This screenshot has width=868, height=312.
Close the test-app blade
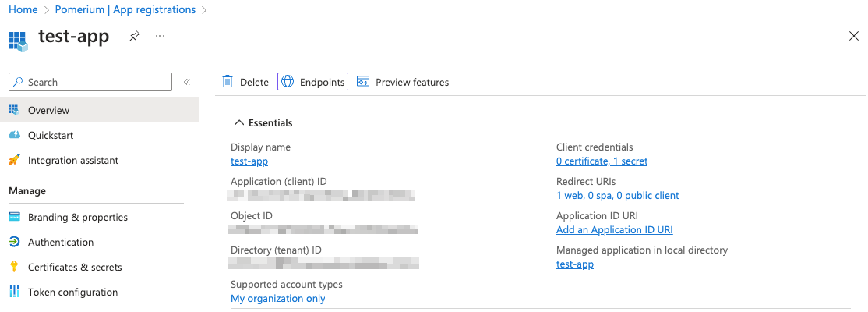854,36
